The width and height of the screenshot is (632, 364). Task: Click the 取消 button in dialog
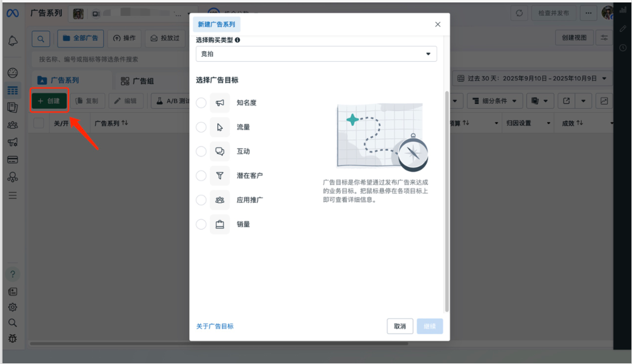[400, 326]
